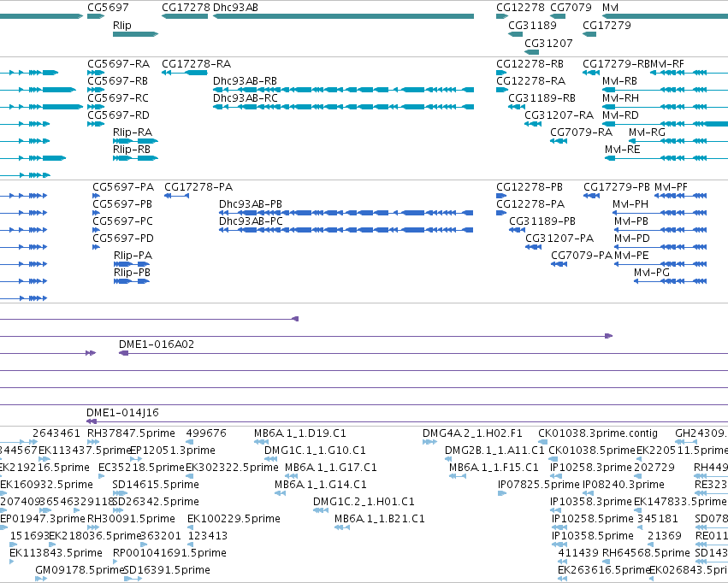
Task: Click the EK100229.5prime EST
Action: 191,527
